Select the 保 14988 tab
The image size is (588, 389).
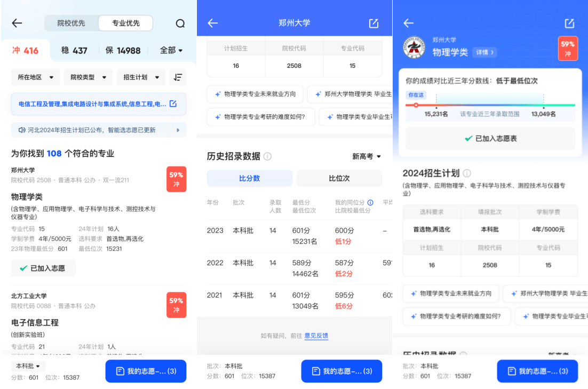(123, 50)
